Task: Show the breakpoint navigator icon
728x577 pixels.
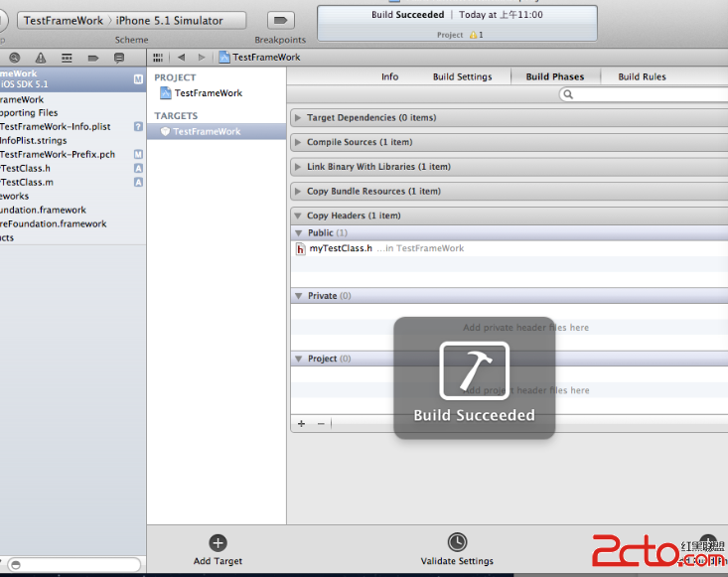Action: point(92,58)
